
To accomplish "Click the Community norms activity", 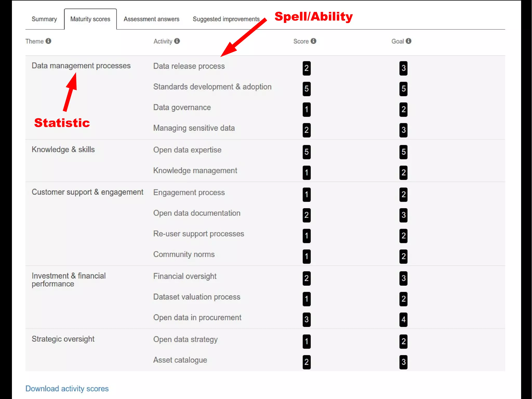I will (184, 254).
